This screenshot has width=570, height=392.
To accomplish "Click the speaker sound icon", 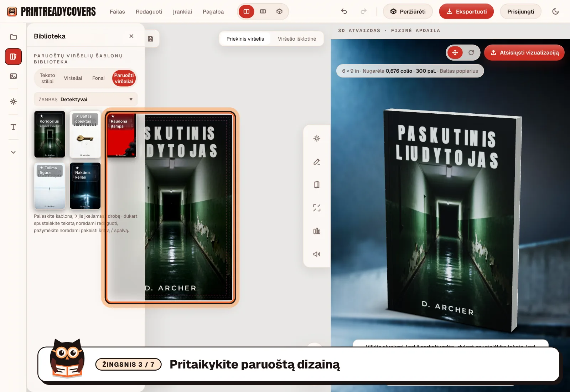I will (x=317, y=254).
